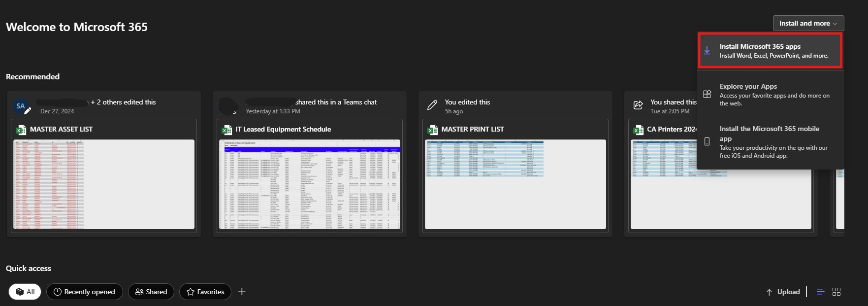Open the MASTER PRINT LIST spreadsheet preview
Viewport: 868px width, 306px height.
tap(515, 184)
